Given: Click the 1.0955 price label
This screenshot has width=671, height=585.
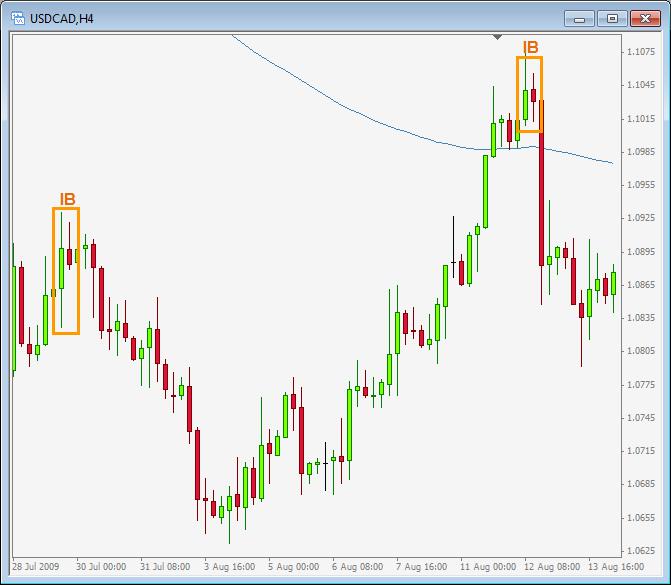Looking at the screenshot, I should 641,184.
